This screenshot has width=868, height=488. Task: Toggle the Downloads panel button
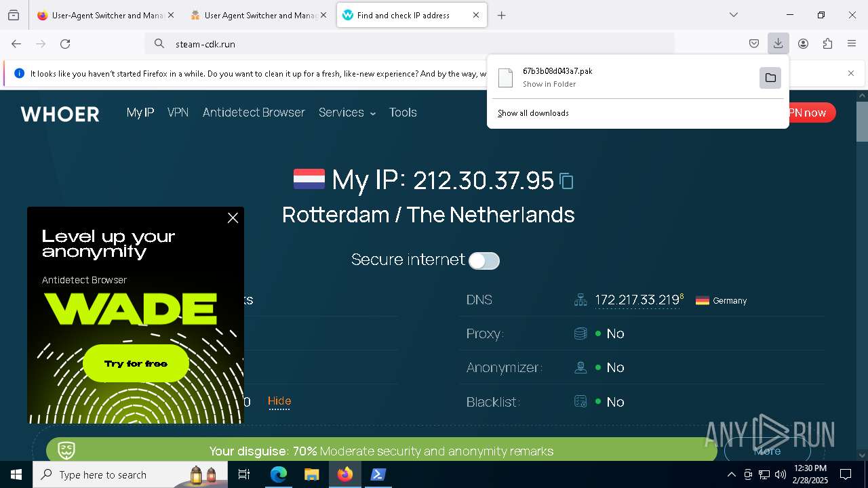tap(778, 43)
